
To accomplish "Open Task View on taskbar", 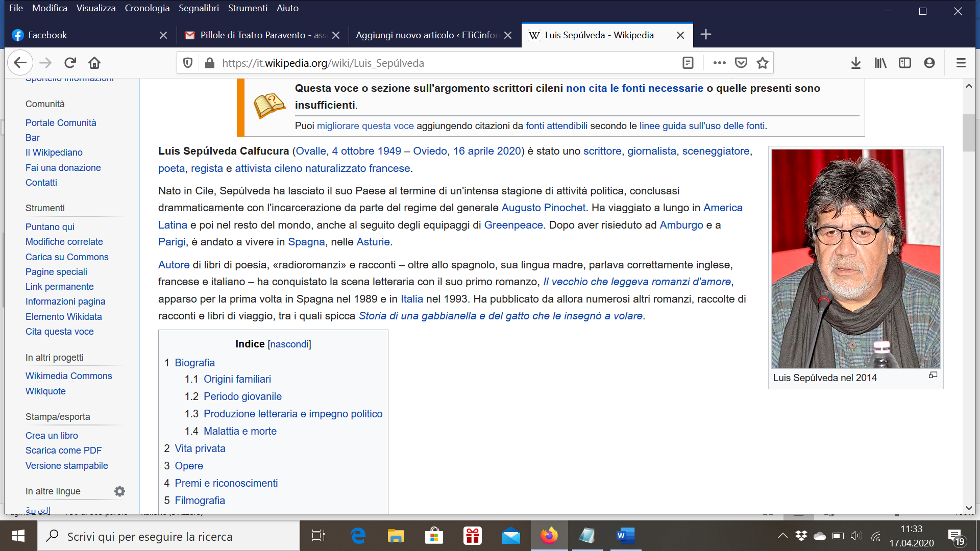I will coord(318,536).
